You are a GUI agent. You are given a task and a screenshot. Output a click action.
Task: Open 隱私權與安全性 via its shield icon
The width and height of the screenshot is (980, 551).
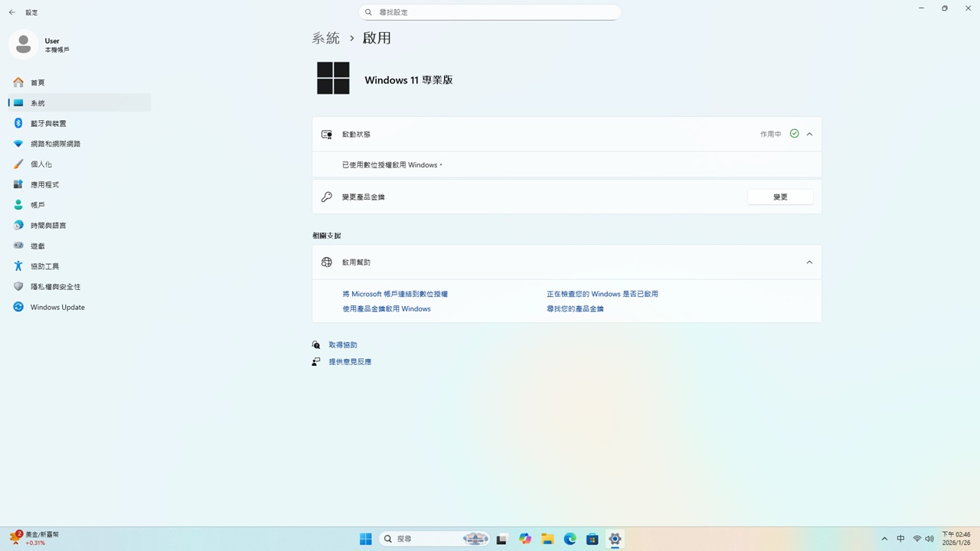click(18, 287)
